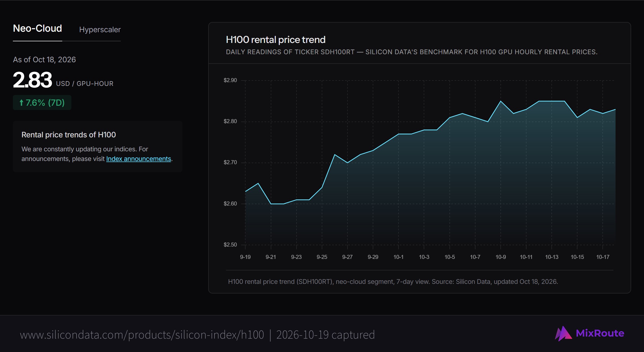Click the chart line spike at 9-26
644x352 pixels.
tap(335, 155)
